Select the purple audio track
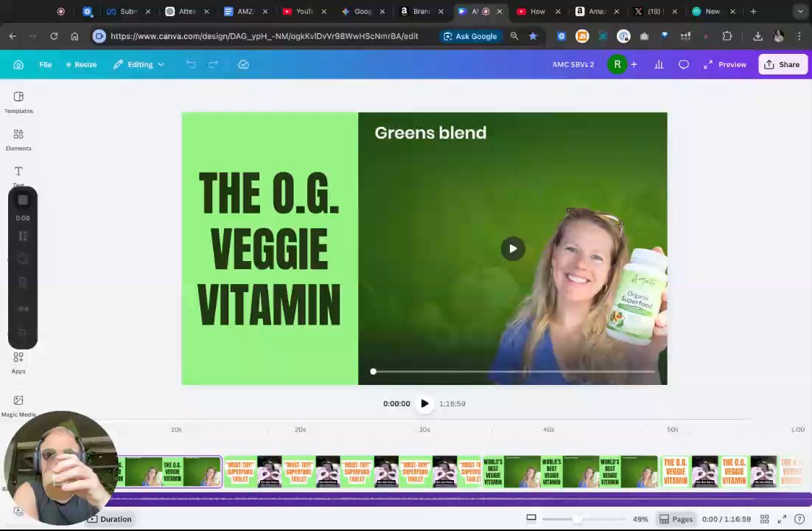Image resolution: width=812 pixels, height=531 pixels. click(461, 499)
